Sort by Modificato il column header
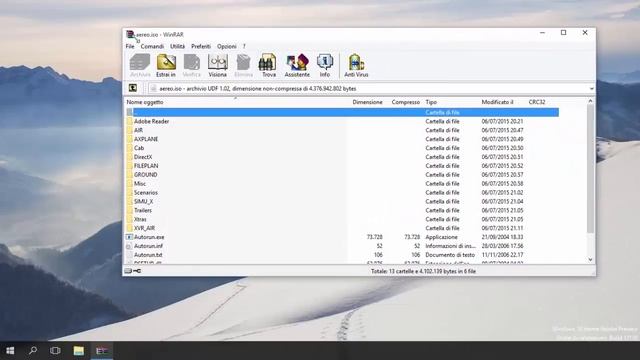The width and height of the screenshot is (640, 360). click(x=497, y=102)
